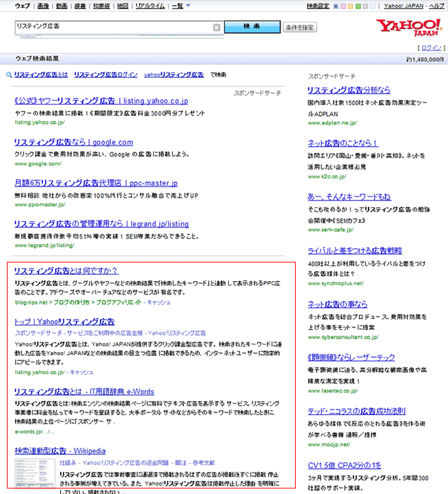Click the blue 検索 search button

pyautogui.click(x=252, y=27)
